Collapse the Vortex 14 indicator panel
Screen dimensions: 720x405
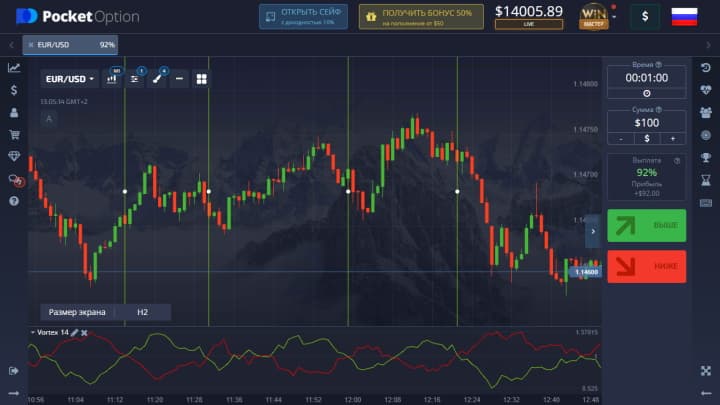(x=33, y=332)
